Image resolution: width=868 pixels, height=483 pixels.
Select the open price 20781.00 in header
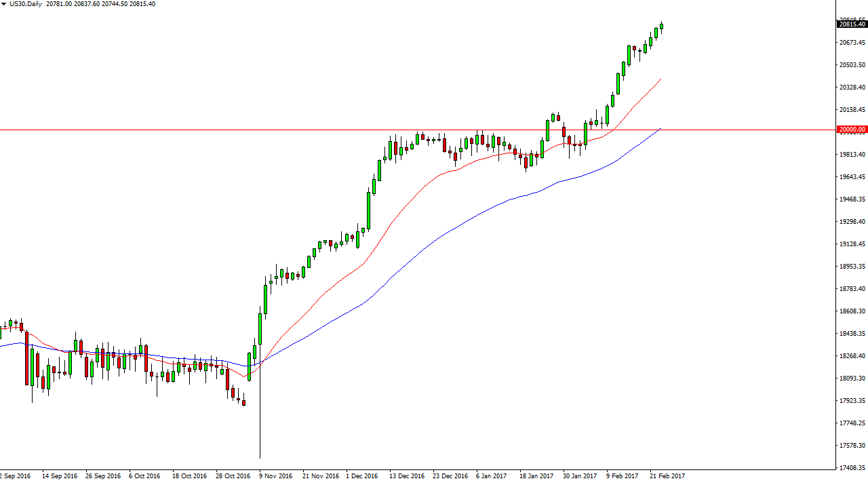pos(58,4)
